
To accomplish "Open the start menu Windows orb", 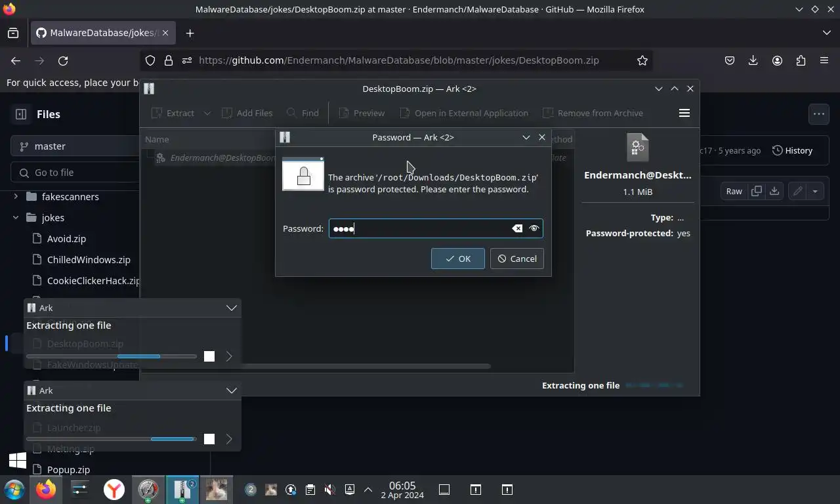I will click(14, 490).
